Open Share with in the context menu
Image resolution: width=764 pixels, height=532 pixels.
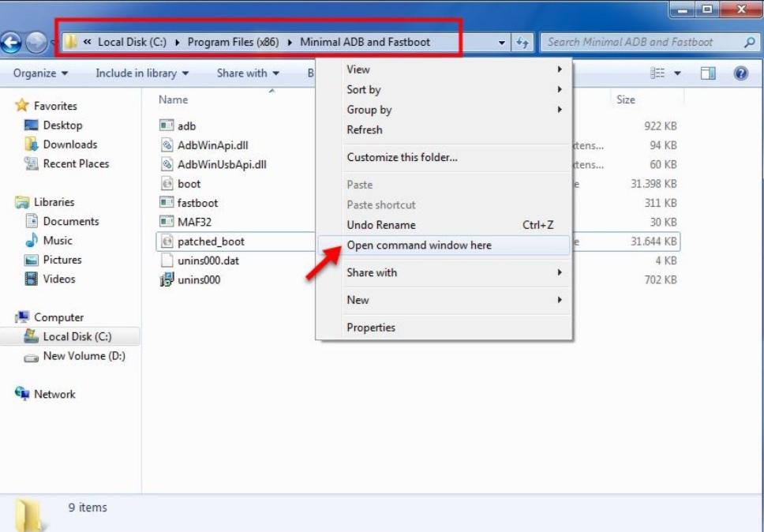[x=444, y=272]
